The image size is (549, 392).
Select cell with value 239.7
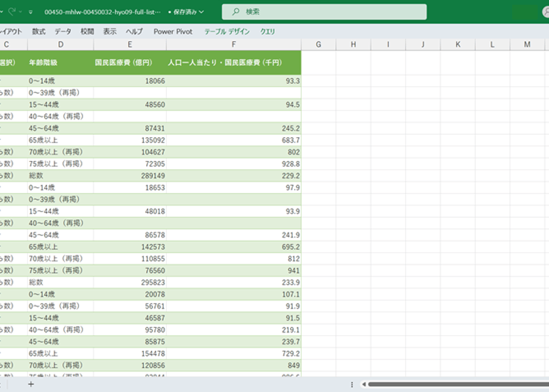tap(234, 342)
